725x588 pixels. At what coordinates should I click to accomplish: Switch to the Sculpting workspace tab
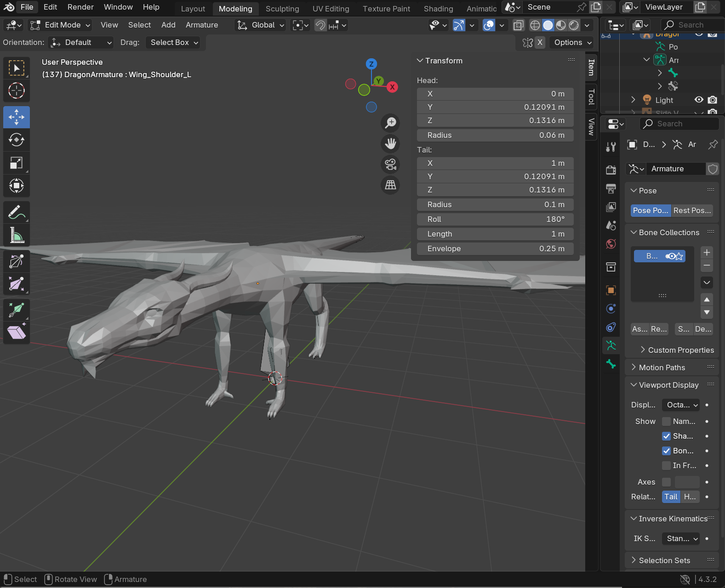pos(282,9)
